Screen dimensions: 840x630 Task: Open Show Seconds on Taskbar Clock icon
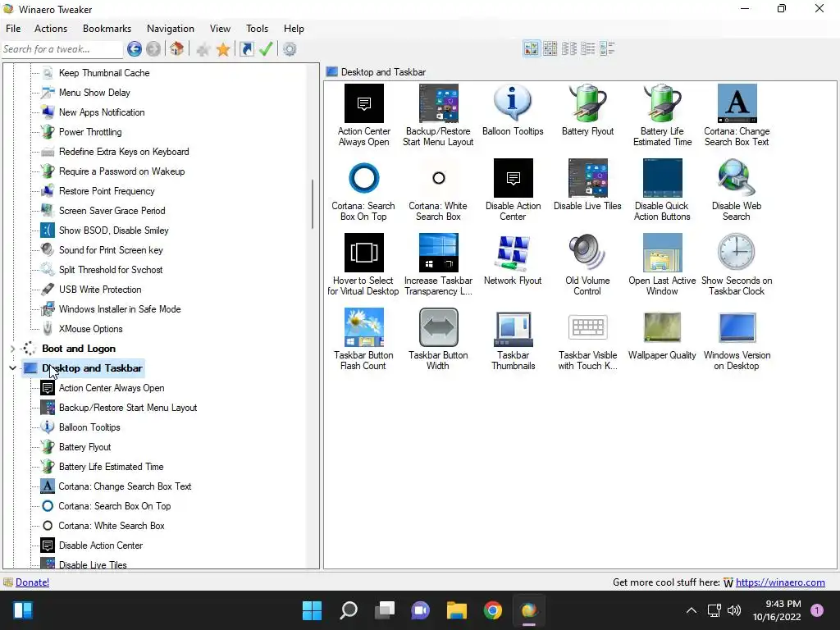pos(737,253)
